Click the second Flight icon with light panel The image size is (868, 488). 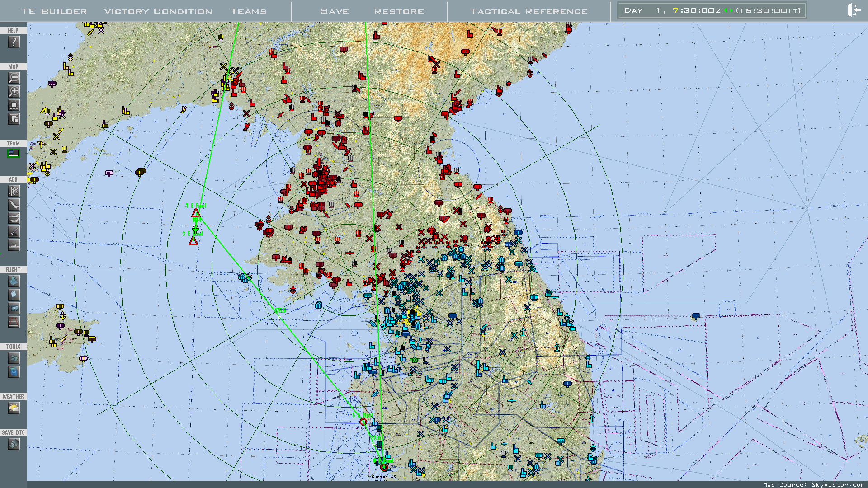(14, 295)
